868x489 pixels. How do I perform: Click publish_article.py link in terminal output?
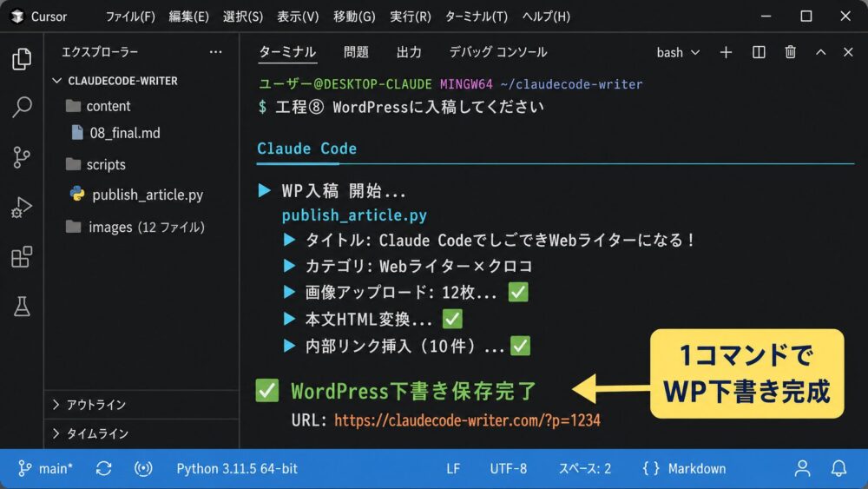(x=354, y=215)
